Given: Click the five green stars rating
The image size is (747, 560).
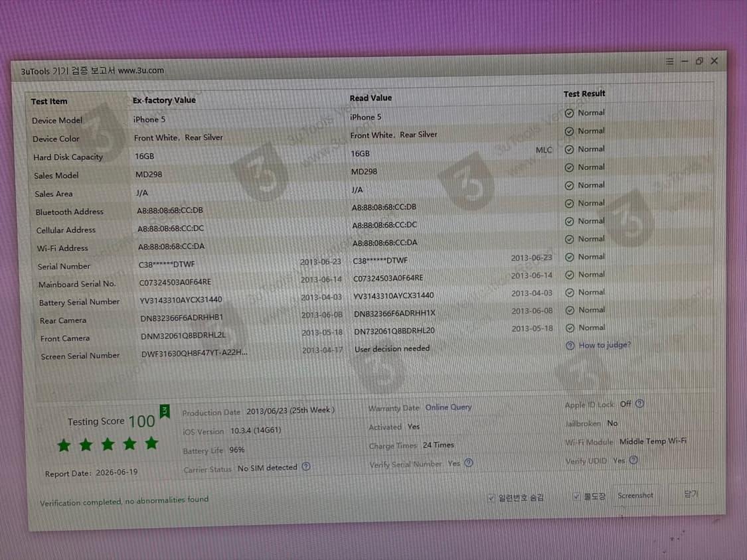Looking at the screenshot, I should [x=108, y=445].
